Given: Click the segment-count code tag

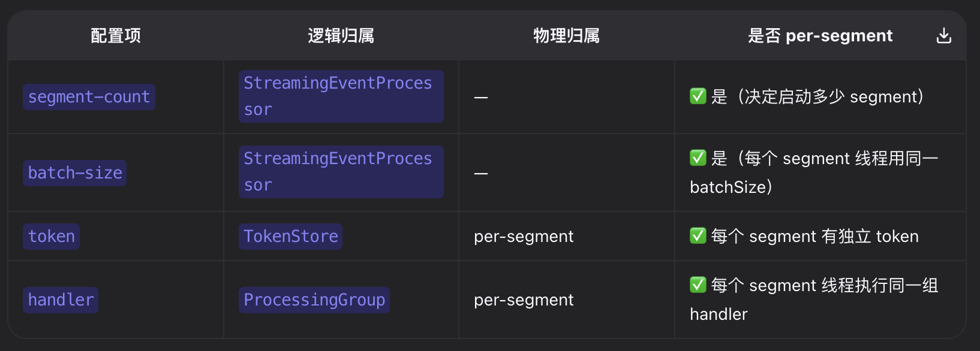Looking at the screenshot, I should click(89, 97).
